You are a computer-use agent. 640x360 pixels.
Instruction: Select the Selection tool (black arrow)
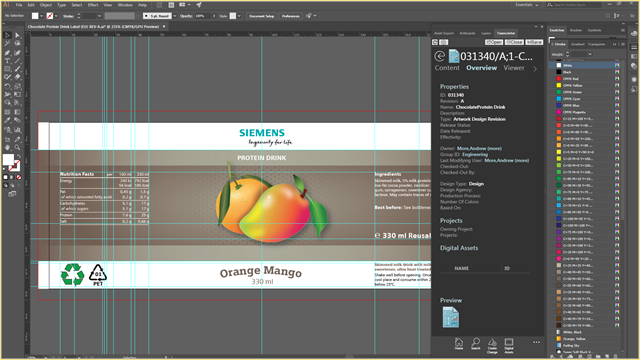(x=7, y=36)
